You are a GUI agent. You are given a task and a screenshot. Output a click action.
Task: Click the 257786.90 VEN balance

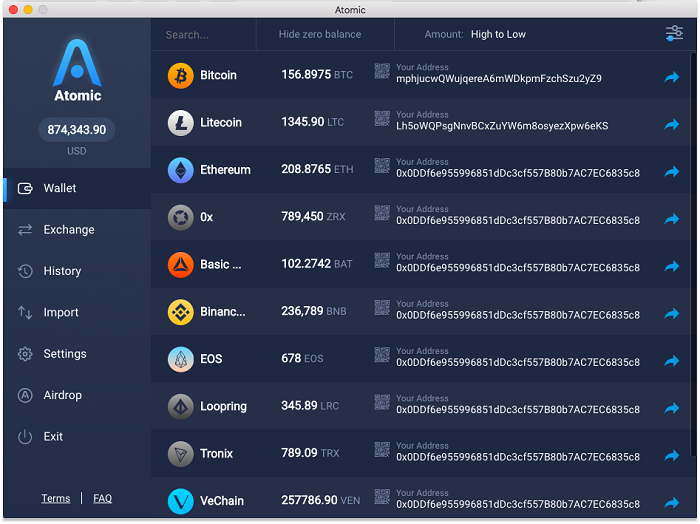pos(321,500)
